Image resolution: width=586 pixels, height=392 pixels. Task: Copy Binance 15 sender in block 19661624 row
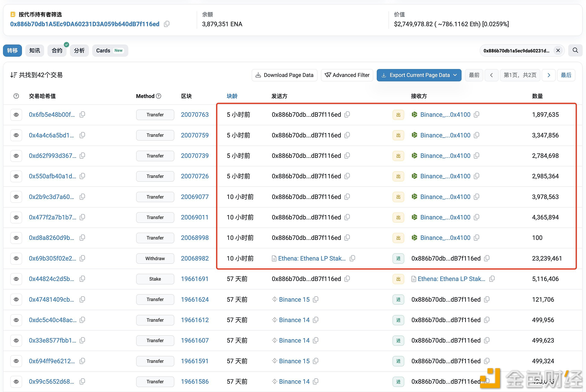pos(316,299)
